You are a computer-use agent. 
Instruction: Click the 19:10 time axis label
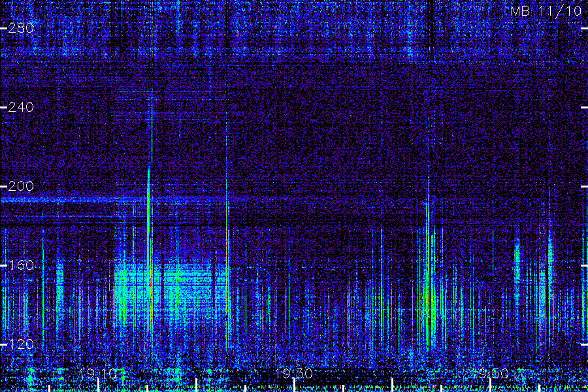tap(98, 374)
